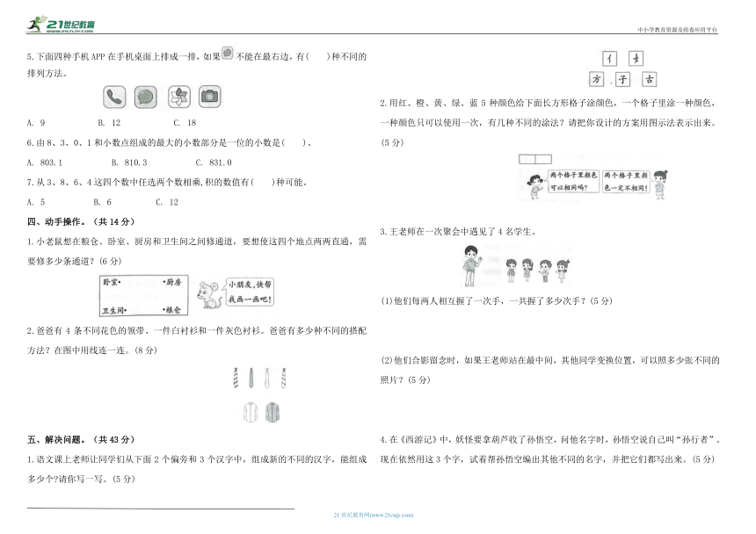Click the speech bubble 小朋友,快帮我画一画吧
Image resolution: width=756 pixels, height=534 pixels.
pos(250,292)
